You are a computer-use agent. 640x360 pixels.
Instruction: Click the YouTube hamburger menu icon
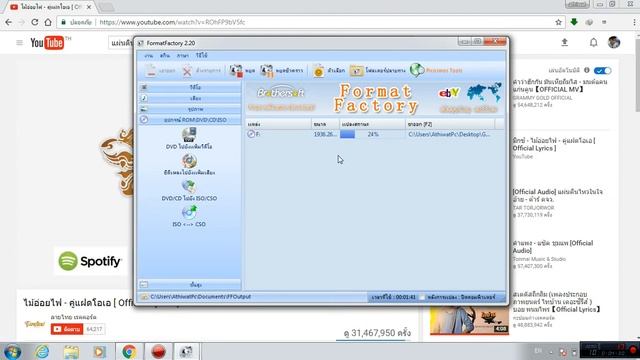pyautogui.click(x=19, y=42)
